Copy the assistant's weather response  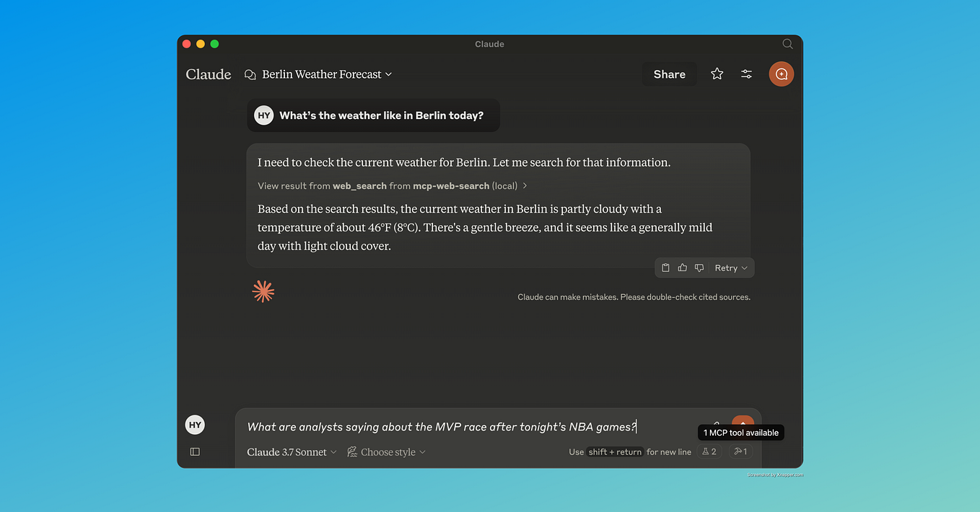665,268
